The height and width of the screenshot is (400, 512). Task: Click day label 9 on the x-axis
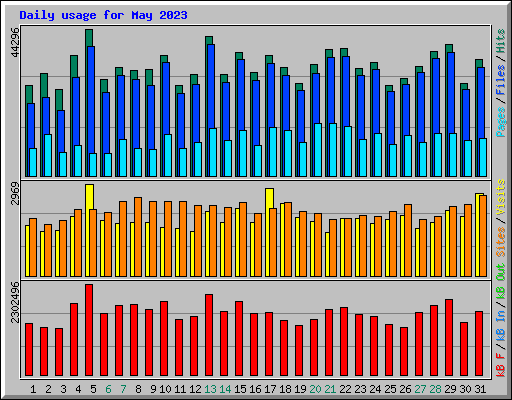point(153,389)
